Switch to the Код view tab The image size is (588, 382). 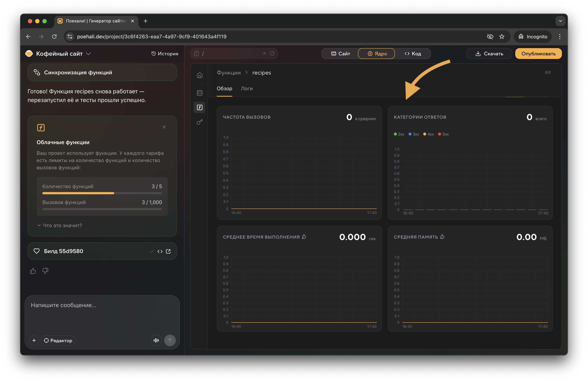coord(413,54)
